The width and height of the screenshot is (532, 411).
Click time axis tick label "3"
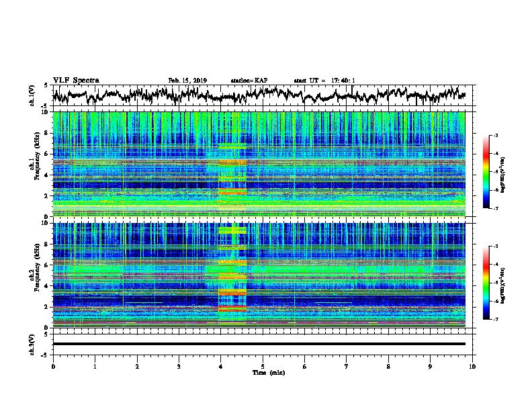coord(179,367)
